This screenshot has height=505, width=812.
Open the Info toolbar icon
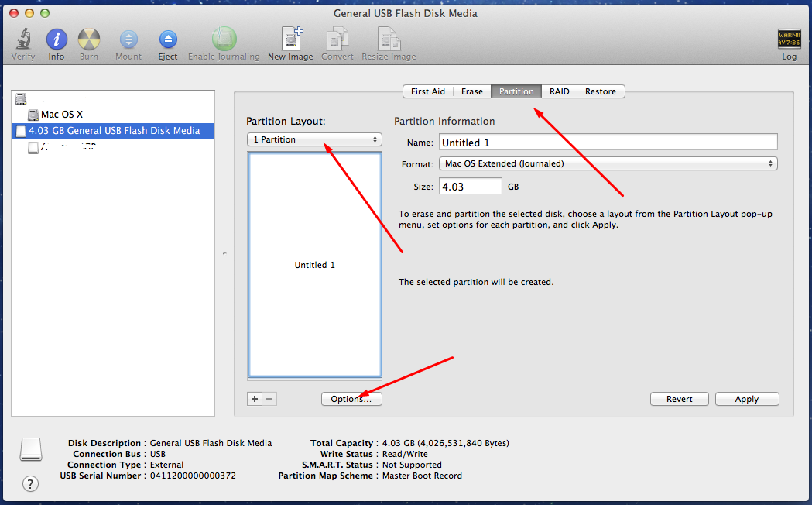tap(57, 40)
